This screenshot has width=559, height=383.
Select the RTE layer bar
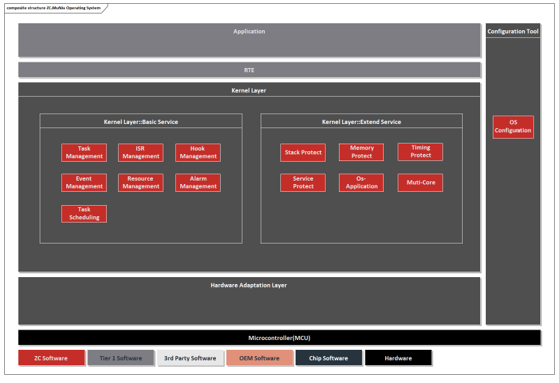tap(249, 70)
